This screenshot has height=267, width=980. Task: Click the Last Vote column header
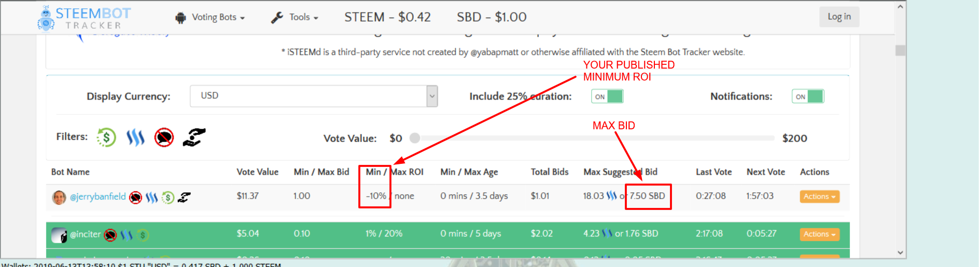pos(714,172)
